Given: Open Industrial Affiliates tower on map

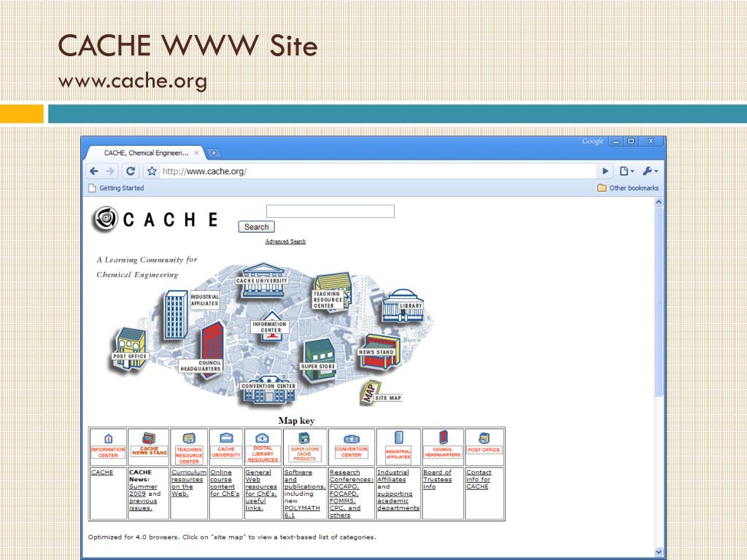Looking at the screenshot, I should tap(176, 315).
